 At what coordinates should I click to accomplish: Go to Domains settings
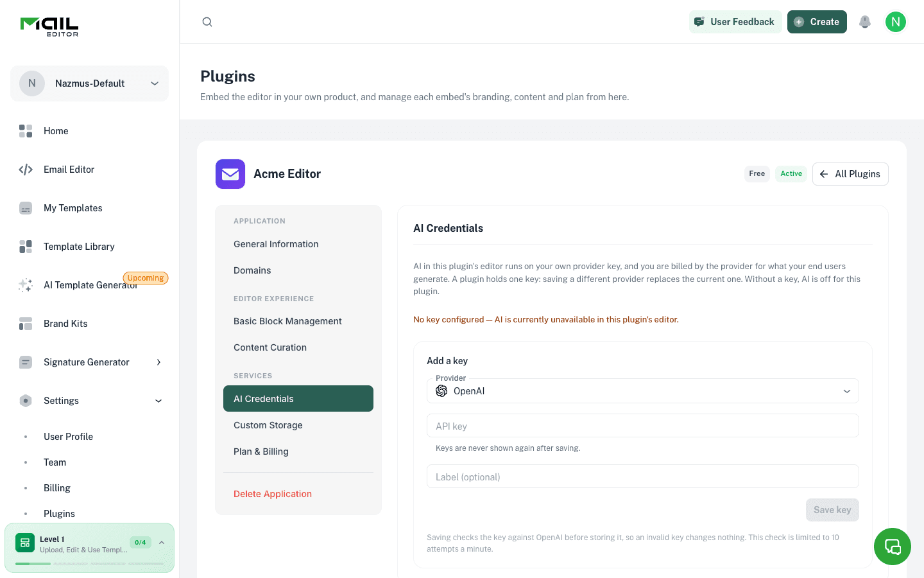[298, 270]
